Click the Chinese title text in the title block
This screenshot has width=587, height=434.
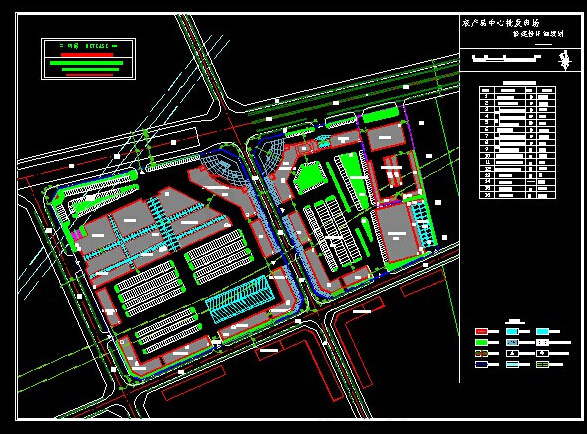501,23
